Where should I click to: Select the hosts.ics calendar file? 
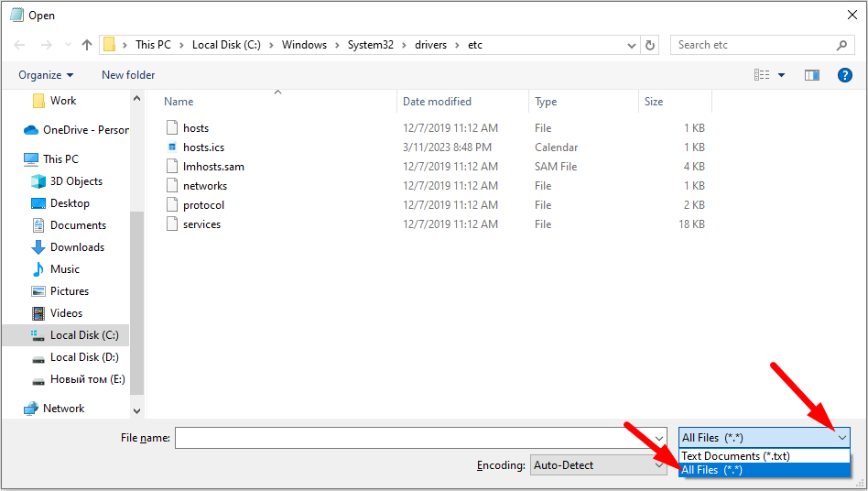[x=203, y=147]
